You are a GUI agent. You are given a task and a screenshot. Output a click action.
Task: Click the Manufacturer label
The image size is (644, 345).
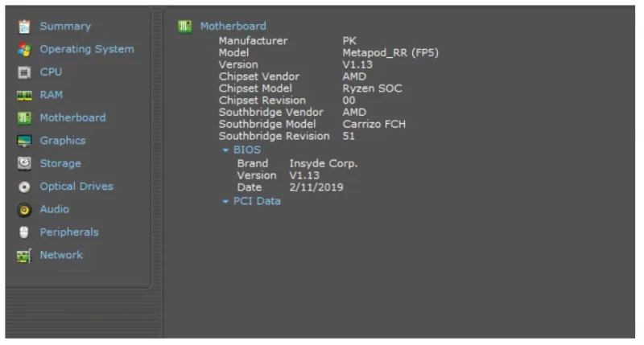pos(253,41)
